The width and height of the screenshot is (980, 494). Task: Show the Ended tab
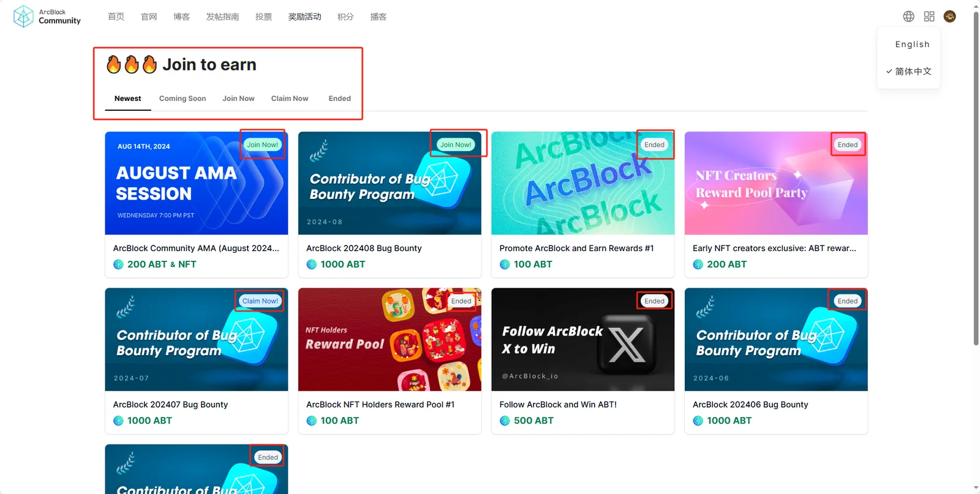(x=339, y=99)
